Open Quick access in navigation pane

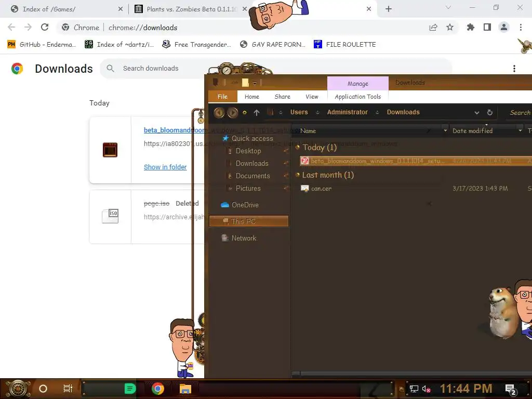[x=252, y=138]
